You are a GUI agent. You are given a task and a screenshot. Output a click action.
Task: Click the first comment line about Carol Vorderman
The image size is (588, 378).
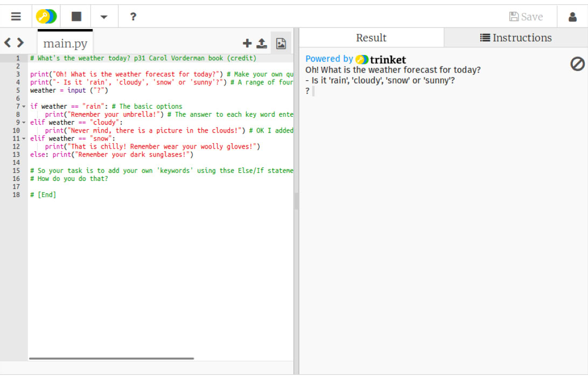tap(143, 58)
